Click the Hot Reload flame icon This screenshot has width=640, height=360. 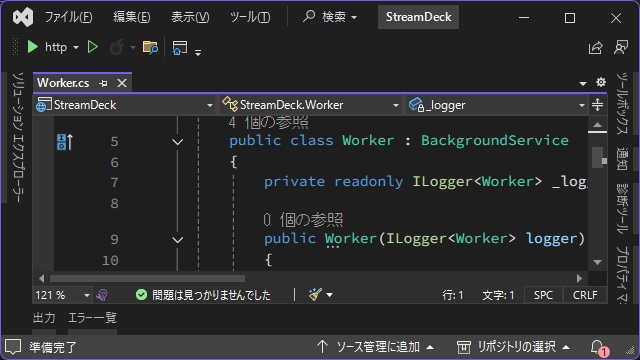pos(117,47)
